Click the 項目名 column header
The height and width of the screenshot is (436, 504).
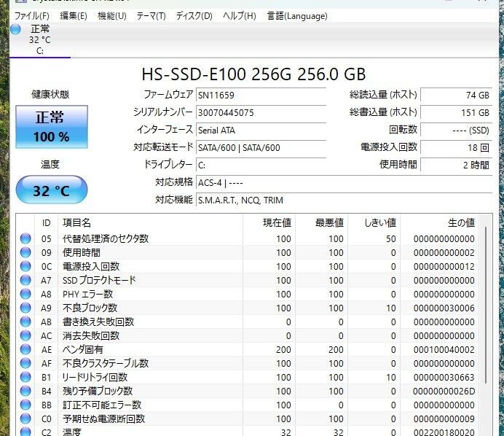(76, 222)
